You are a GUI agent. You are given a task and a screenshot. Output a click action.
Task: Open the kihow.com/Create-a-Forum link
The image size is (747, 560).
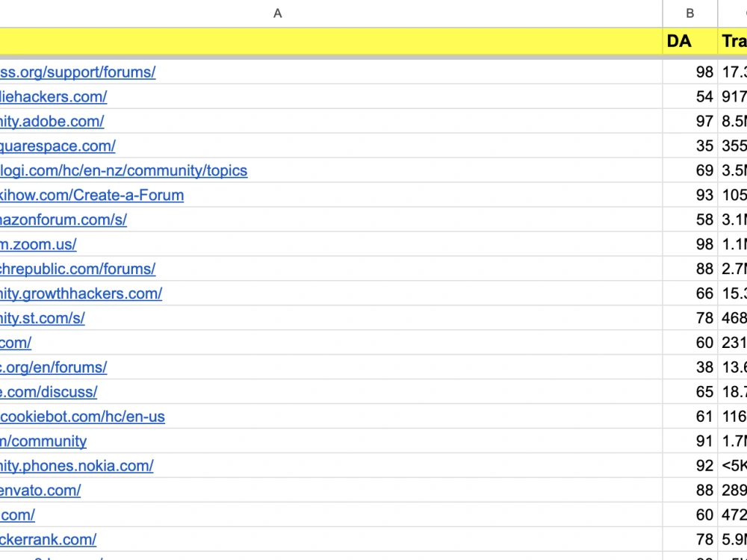(92, 195)
